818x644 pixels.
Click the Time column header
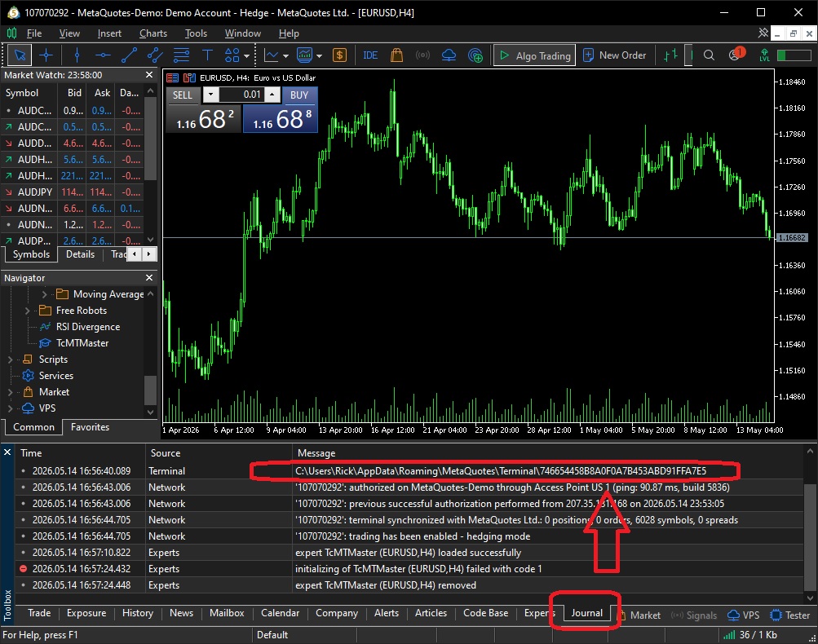(x=81, y=452)
